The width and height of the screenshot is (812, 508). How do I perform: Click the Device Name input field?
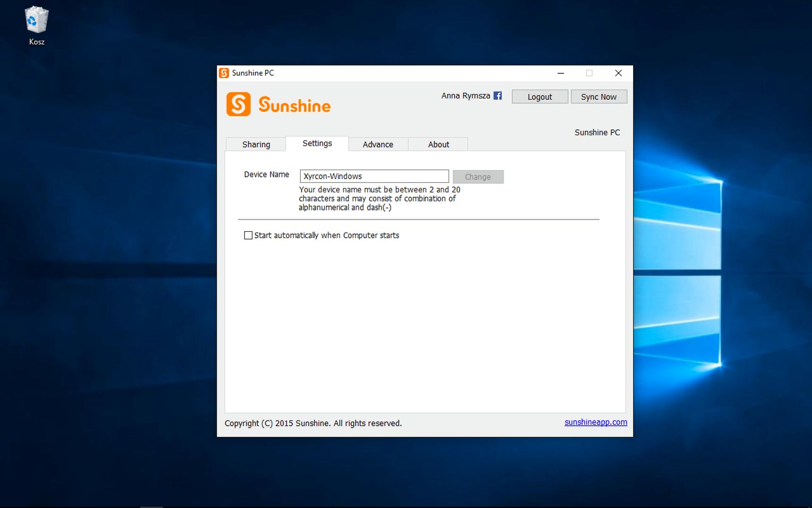374,176
